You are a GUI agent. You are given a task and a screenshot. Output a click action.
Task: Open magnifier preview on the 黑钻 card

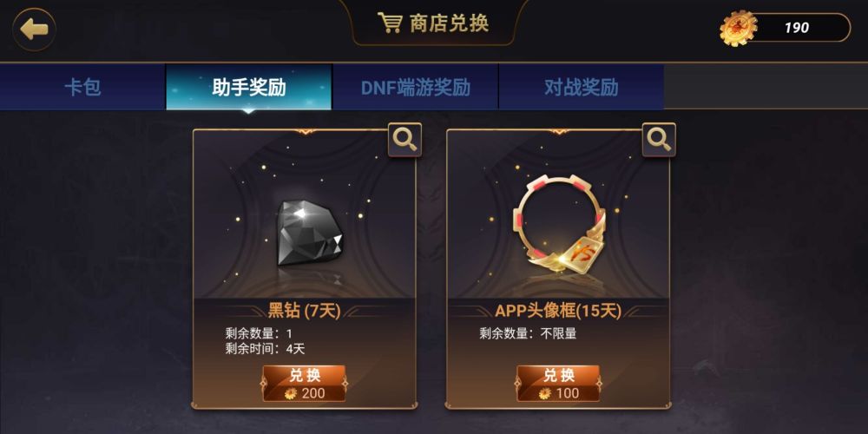point(404,140)
